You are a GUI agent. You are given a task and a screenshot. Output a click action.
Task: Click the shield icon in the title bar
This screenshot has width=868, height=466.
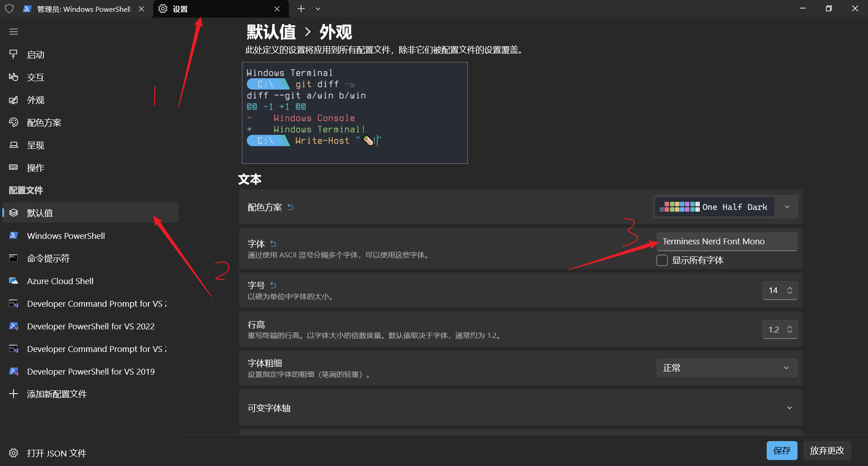click(9, 9)
